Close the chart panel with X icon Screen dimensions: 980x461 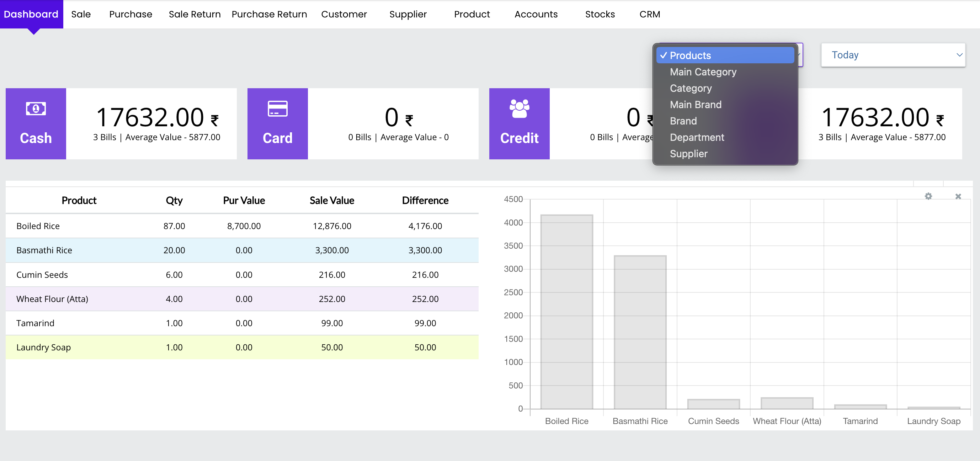click(958, 196)
